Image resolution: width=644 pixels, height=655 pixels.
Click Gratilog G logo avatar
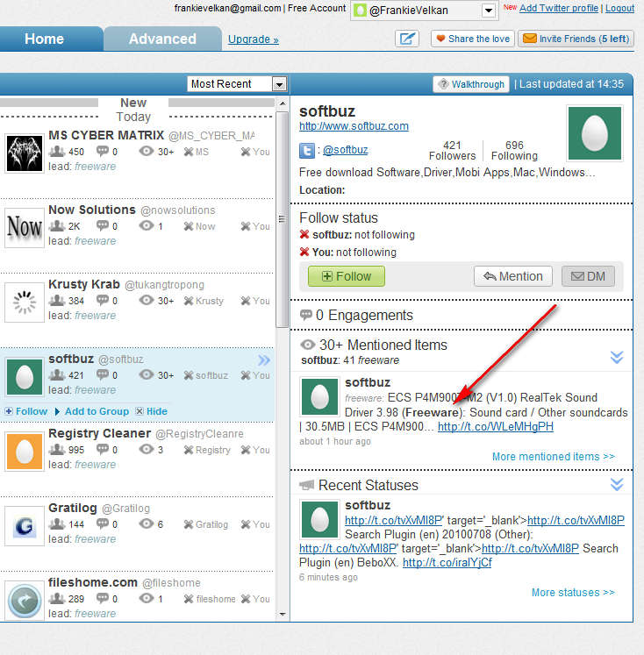25,526
